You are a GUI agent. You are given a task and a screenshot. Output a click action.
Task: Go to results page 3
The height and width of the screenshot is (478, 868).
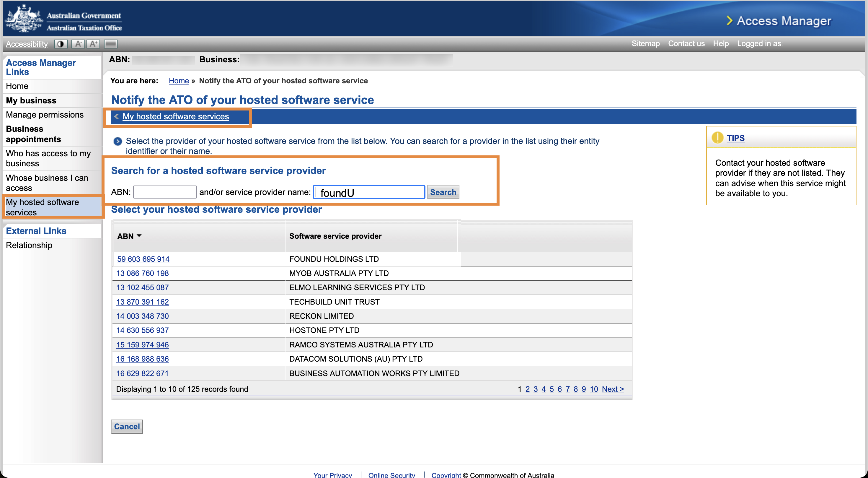point(536,389)
